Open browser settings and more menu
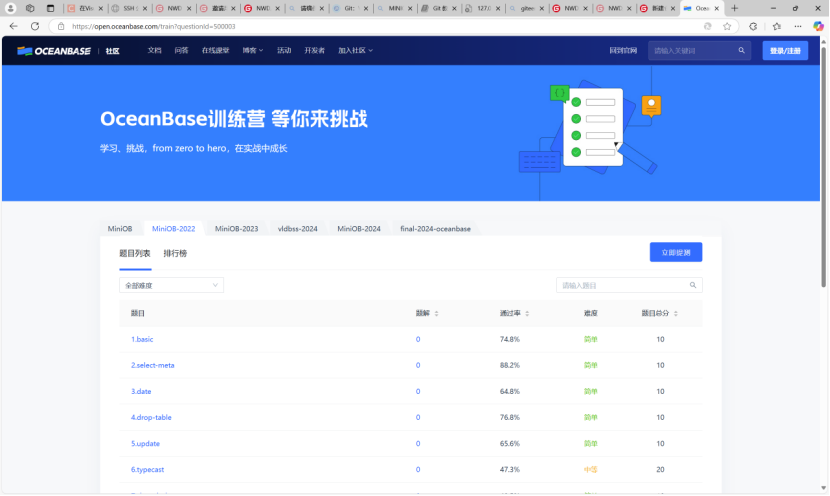Viewport: 830px width, 496px height. click(x=798, y=26)
